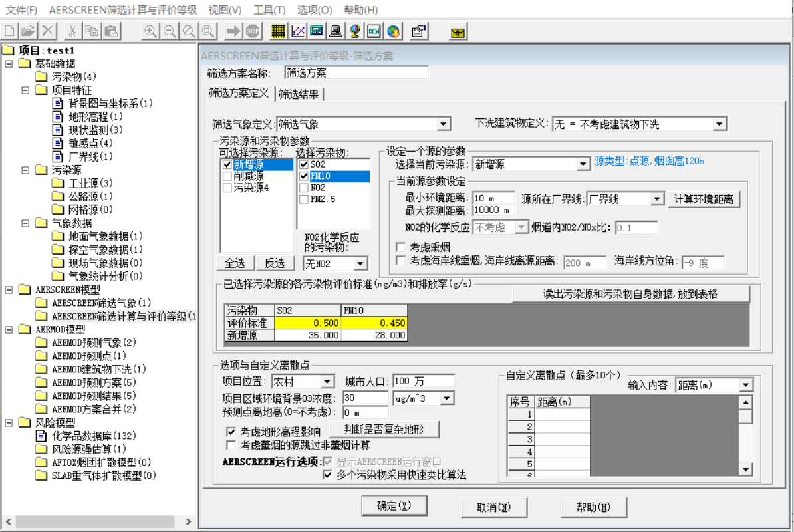
Task: Click the Zoom window magnifier icon
Action: 208,31
